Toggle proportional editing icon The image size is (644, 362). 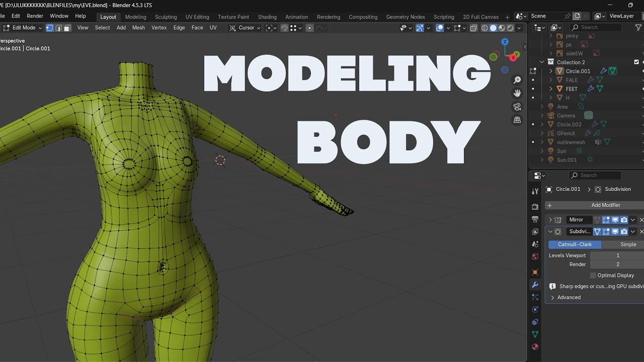309,28
